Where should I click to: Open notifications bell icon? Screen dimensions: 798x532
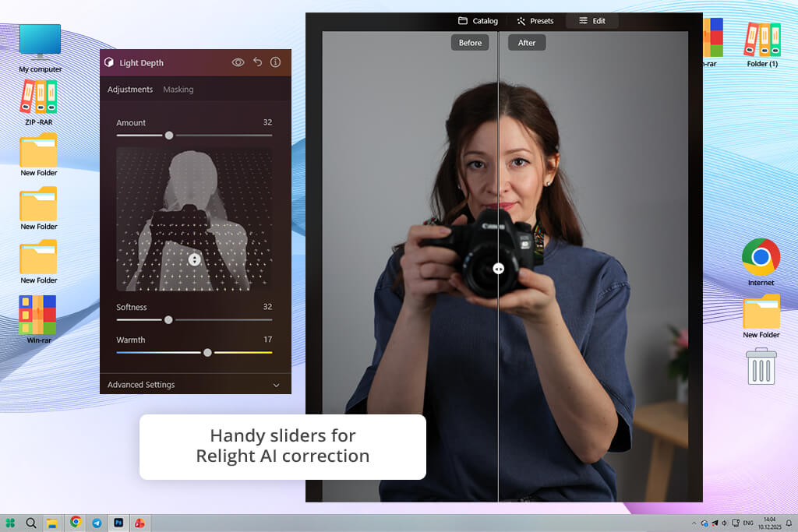click(x=789, y=523)
